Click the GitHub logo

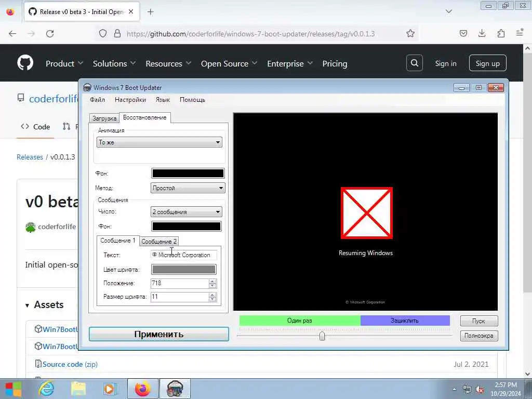click(x=25, y=63)
